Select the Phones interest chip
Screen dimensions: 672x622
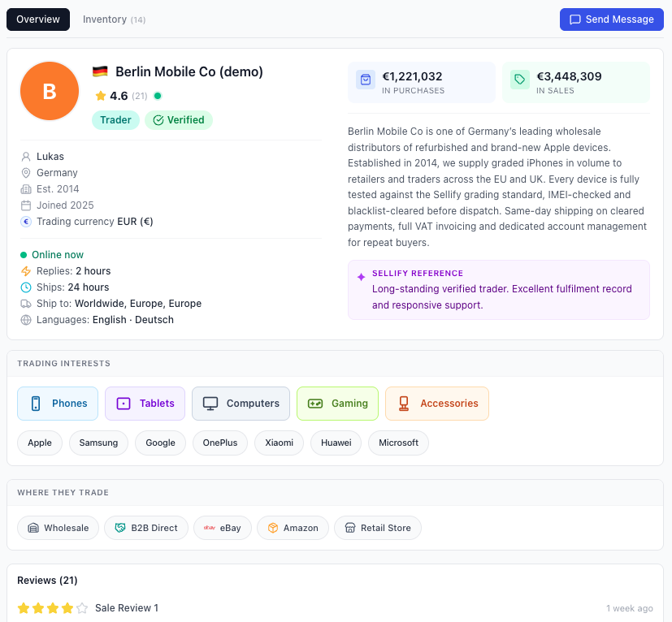pyautogui.click(x=58, y=404)
